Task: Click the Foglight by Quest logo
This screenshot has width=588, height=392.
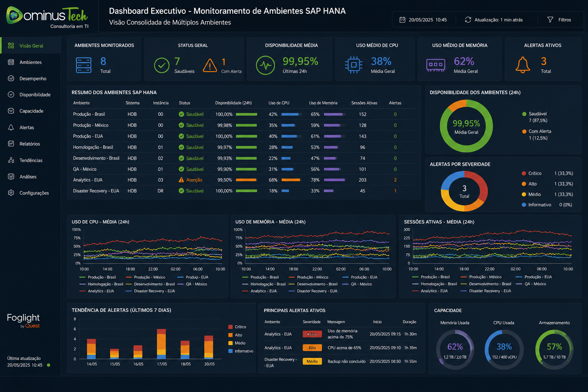Action: pos(23,320)
